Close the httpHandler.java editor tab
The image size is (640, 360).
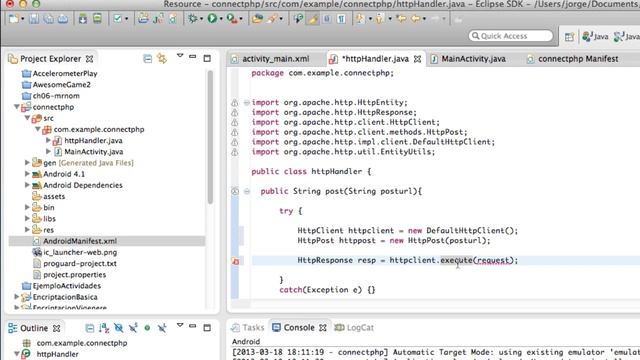coord(417,59)
